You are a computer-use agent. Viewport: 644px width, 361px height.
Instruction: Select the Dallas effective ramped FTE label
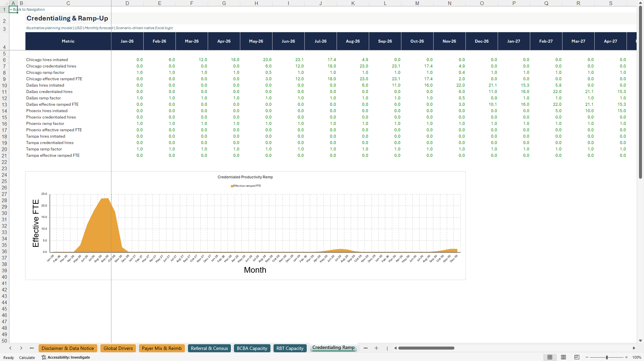tap(52, 104)
